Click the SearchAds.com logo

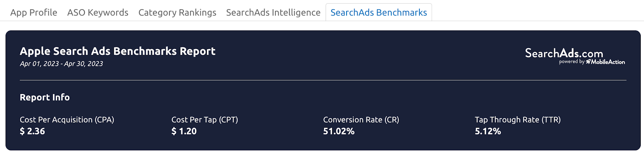click(x=564, y=53)
